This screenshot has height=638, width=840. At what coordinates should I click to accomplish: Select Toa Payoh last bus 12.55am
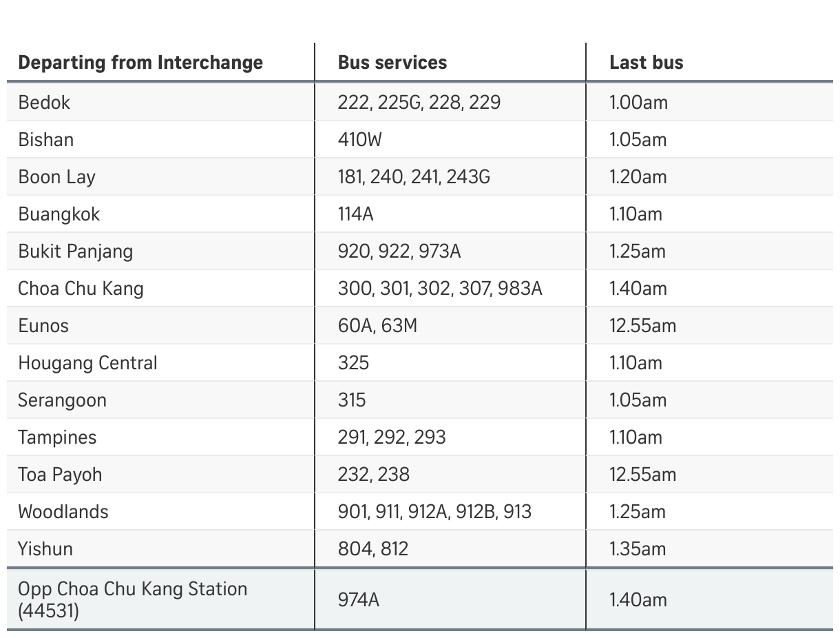tap(643, 475)
